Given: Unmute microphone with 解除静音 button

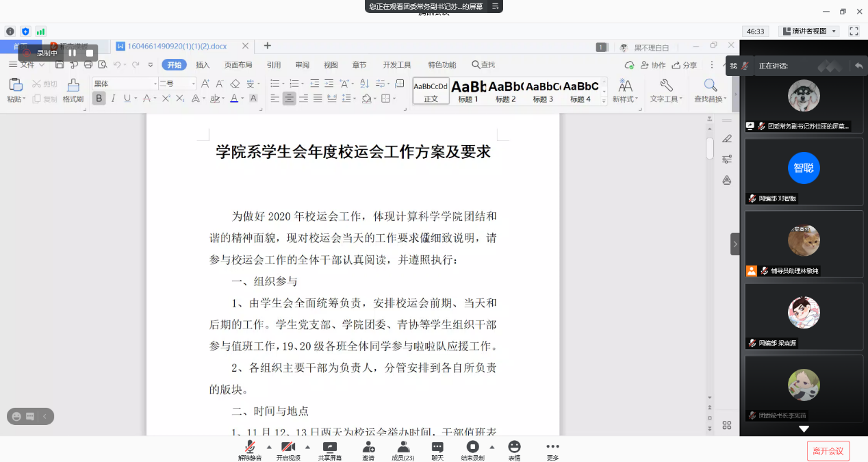Looking at the screenshot, I should (250, 450).
